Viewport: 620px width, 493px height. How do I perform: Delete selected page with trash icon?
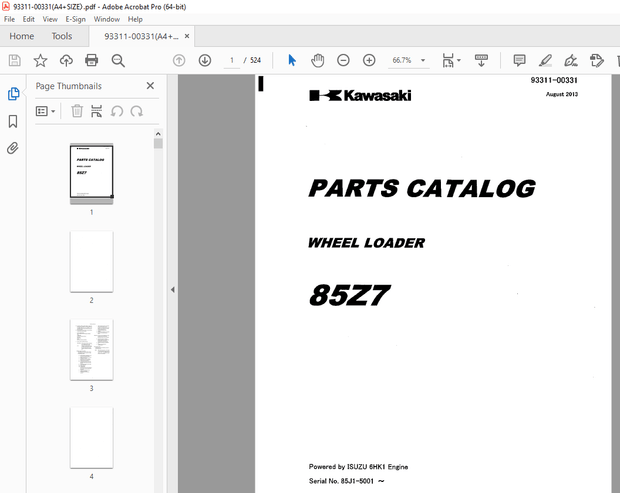77,111
